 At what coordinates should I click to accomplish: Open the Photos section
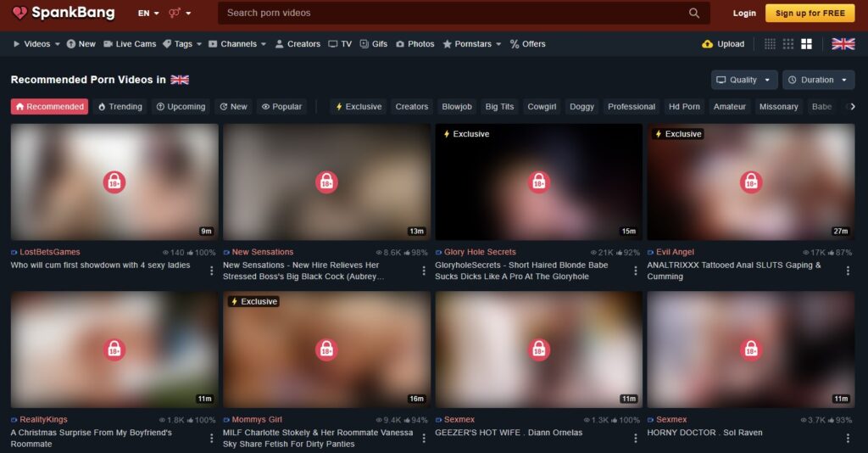point(415,44)
